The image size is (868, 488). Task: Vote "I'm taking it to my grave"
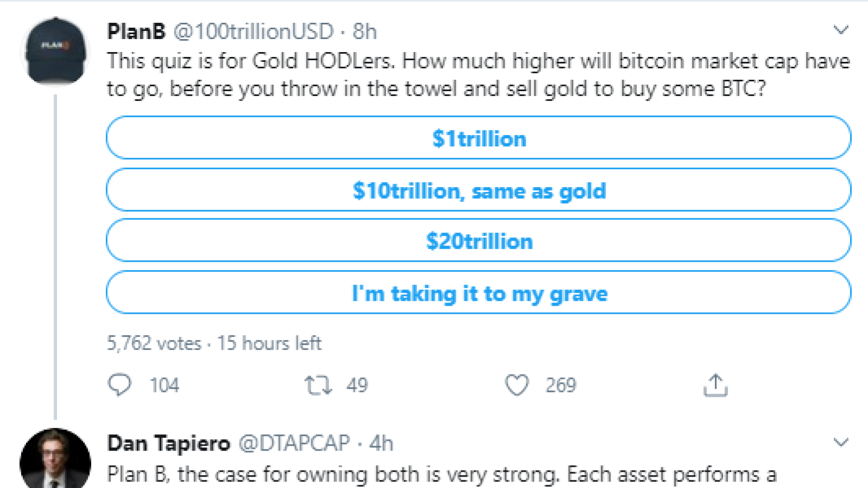click(478, 293)
